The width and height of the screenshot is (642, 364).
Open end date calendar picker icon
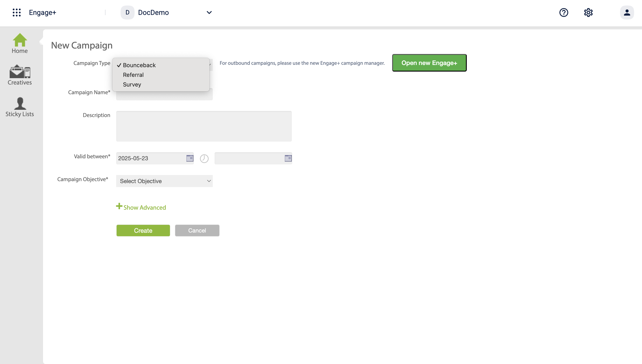coord(288,158)
